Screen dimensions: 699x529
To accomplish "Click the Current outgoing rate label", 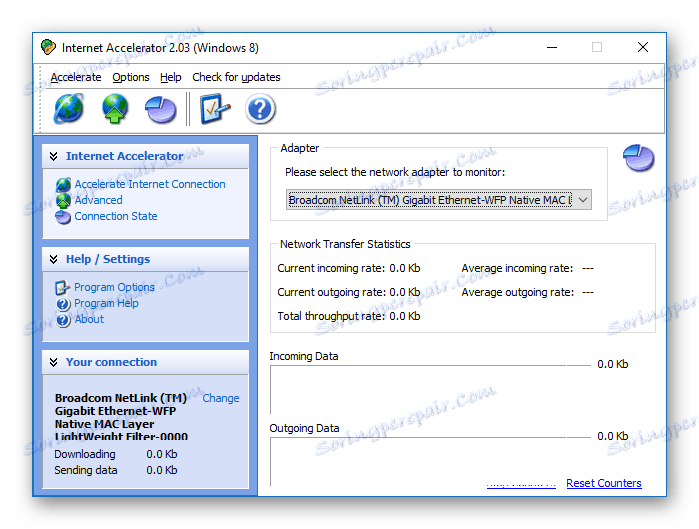I will coord(332,292).
